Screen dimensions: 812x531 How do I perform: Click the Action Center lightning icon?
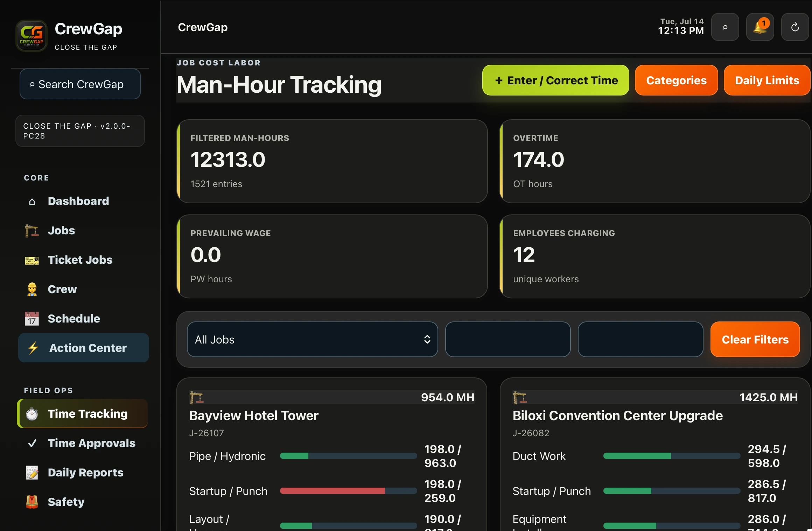33,348
